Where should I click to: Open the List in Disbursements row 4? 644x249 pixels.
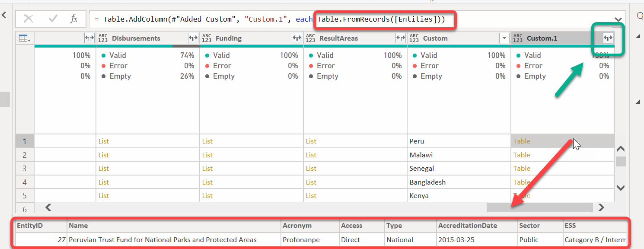pos(104,182)
